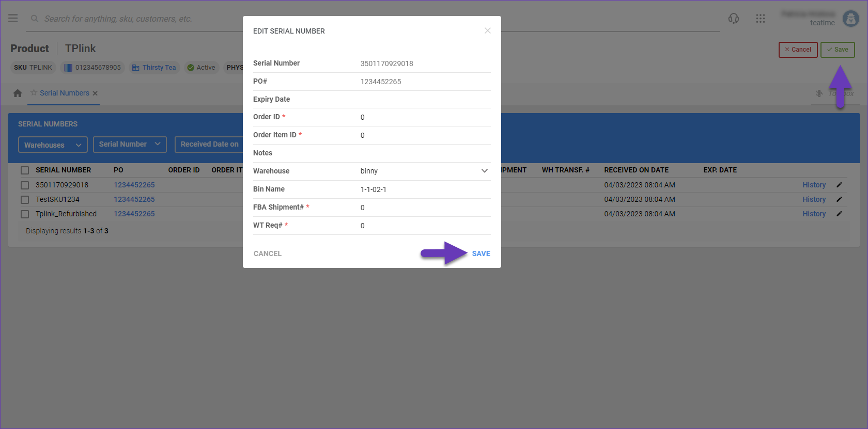Click the headset support icon

(x=733, y=19)
